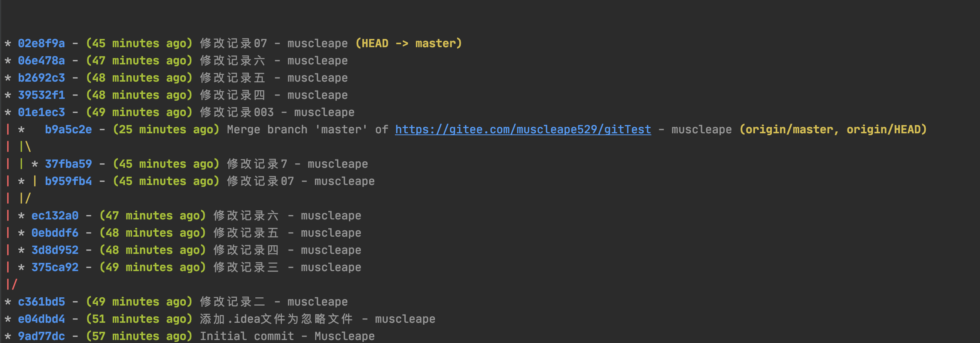The height and width of the screenshot is (343, 980).
Task: Select commit hash e04dbd4
Action: 41,319
